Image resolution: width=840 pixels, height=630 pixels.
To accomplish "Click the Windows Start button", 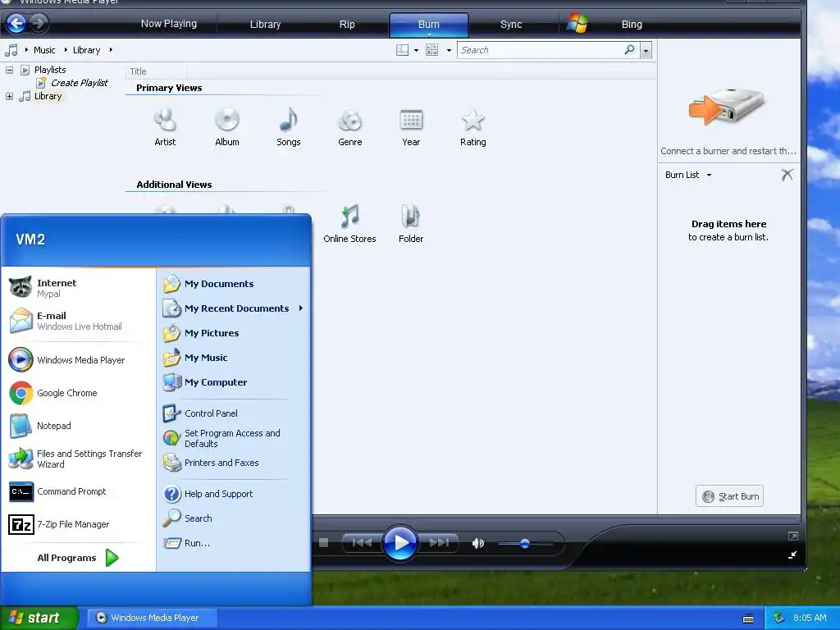I will coord(39,618).
